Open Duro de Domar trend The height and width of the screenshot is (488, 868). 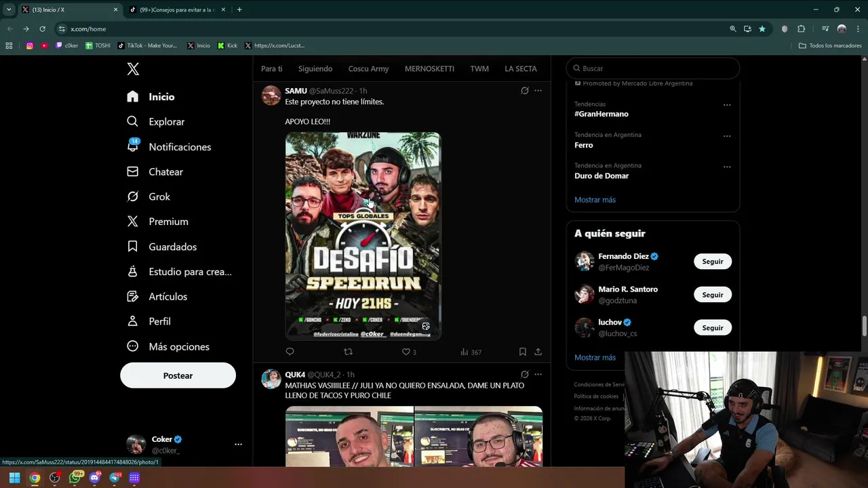(601, 176)
